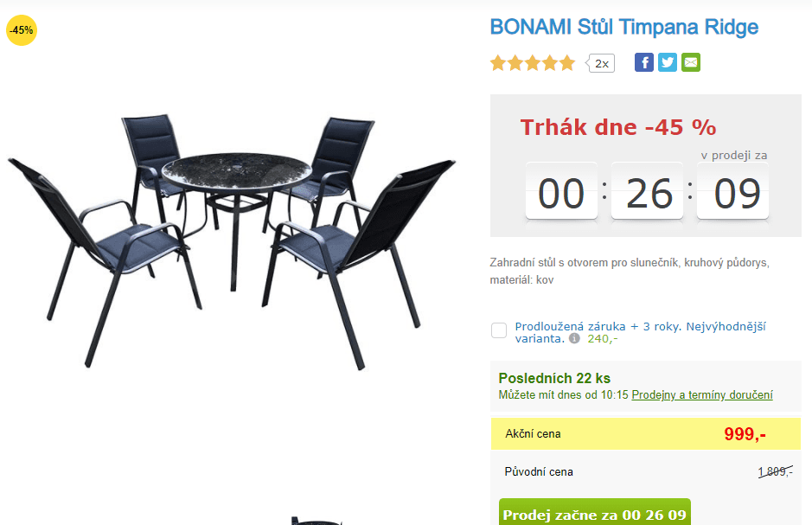Open BONAMI Stůl Timpana Ridge title link

click(x=624, y=27)
